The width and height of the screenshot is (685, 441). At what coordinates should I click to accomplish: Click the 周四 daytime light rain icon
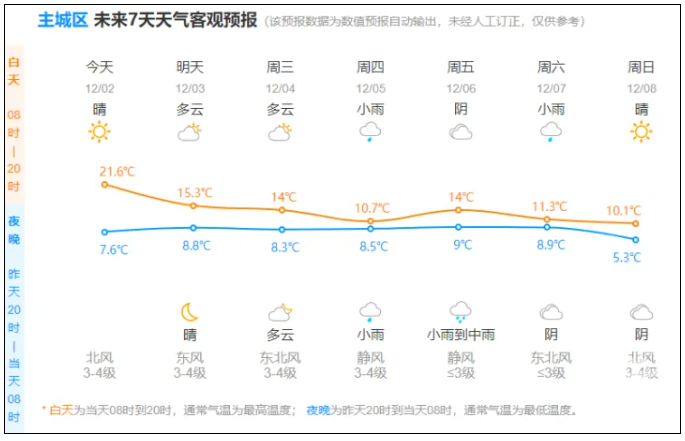370,132
